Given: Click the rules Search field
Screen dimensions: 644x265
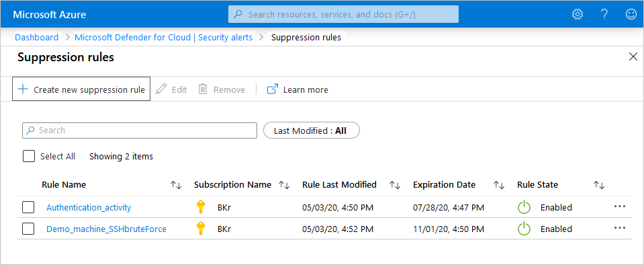Looking at the screenshot, I should pyautogui.click(x=140, y=130).
